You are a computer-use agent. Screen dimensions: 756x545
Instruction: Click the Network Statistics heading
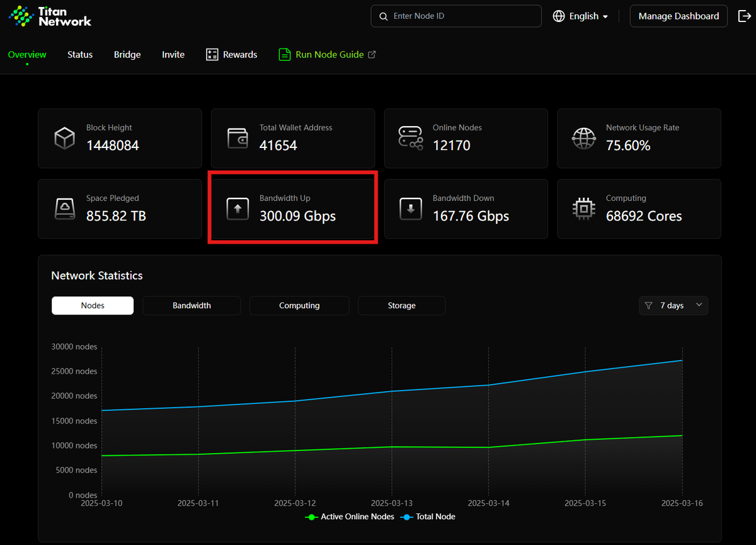(x=97, y=276)
